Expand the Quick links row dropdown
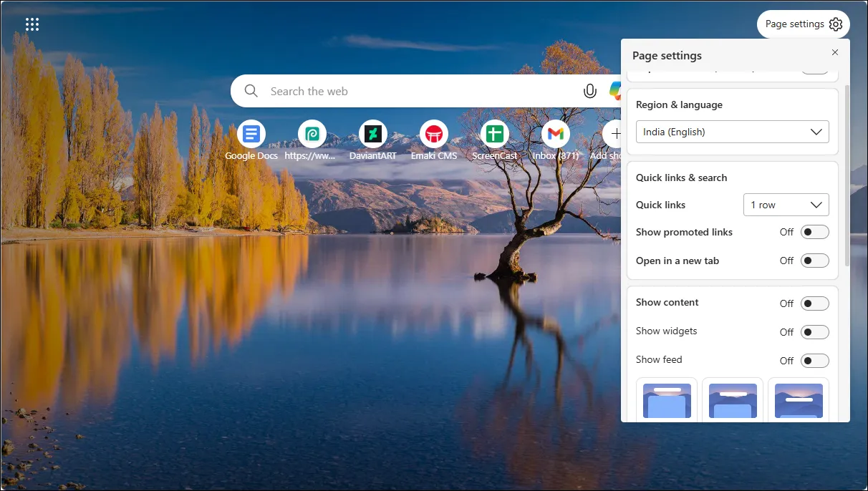 tap(786, 205)
